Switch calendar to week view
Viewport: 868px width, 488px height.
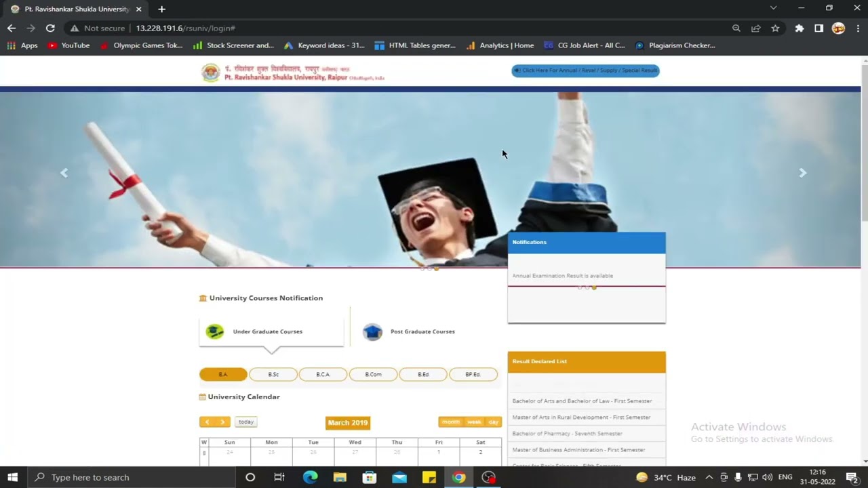point(475,422)
